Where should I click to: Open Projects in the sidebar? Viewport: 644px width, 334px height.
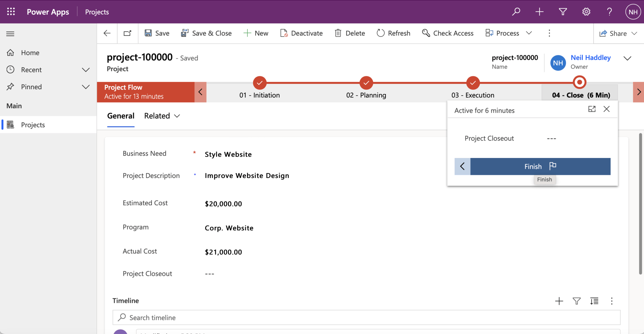(33, 125)
